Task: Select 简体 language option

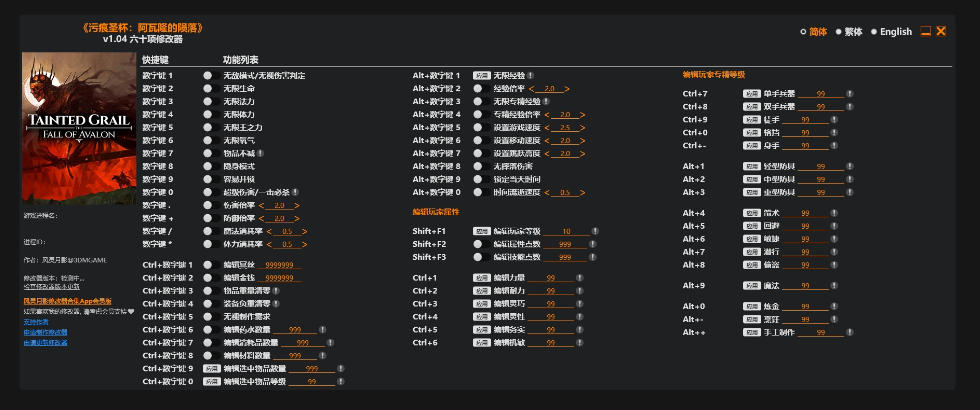Action: pyautogui.click(x=814, y=31)
